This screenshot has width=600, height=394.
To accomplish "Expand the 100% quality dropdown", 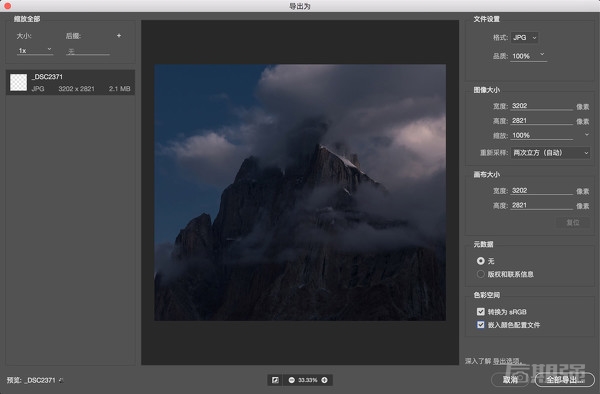I will (x=528, y=56).
